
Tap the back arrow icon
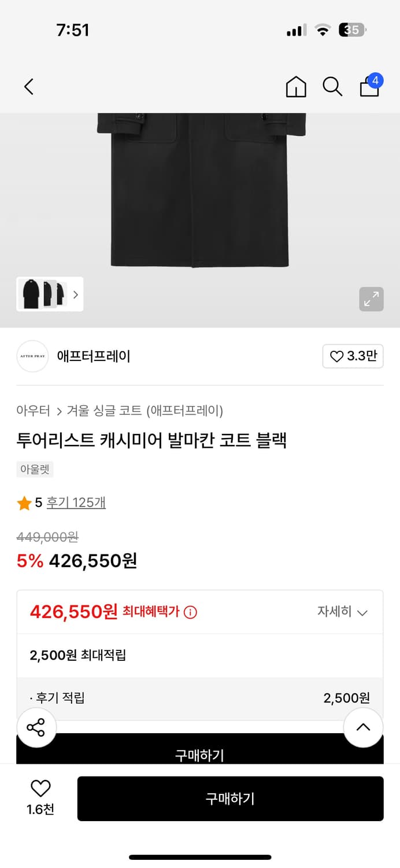pos(29,87)
